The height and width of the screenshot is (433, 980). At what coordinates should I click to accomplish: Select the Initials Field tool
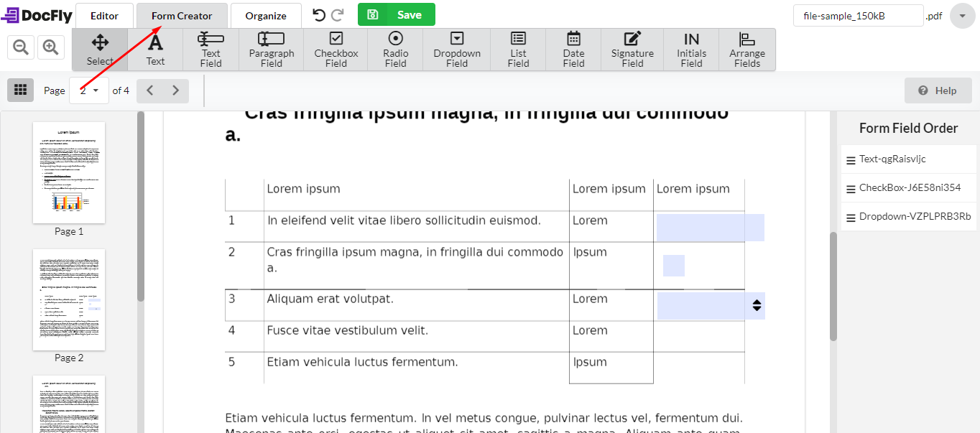(690, 49)
